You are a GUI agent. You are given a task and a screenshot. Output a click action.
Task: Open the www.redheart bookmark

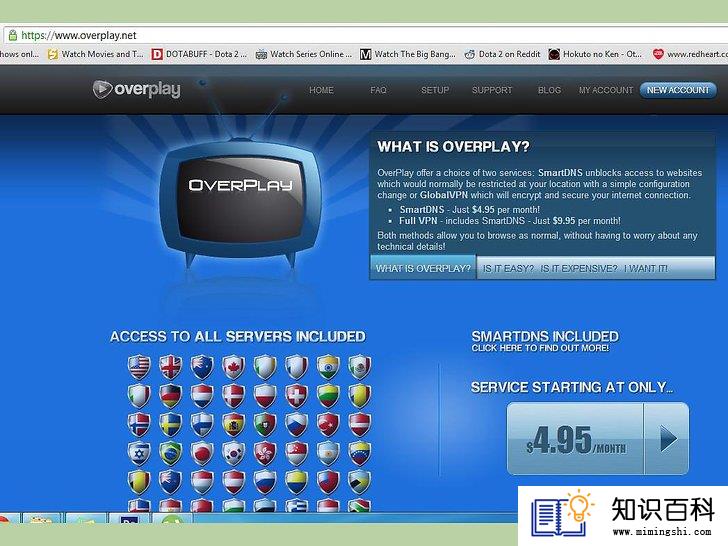click(690, 54)
